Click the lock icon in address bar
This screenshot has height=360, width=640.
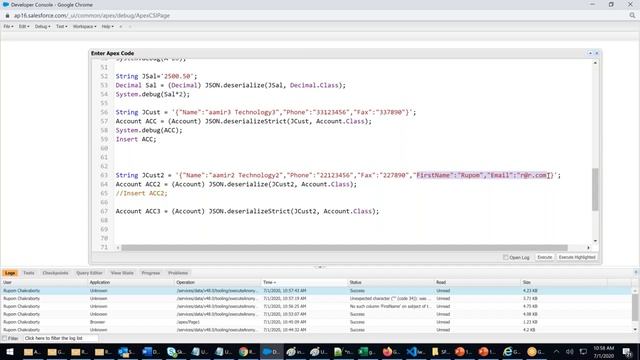click(7, 16)
